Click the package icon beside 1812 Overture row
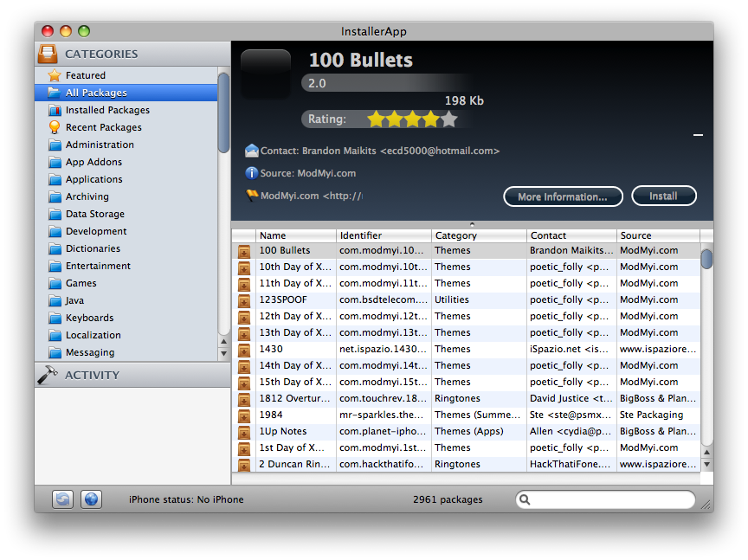Image resolution: width=748 pixels, height=560 pixels. (x=244, y=399)
